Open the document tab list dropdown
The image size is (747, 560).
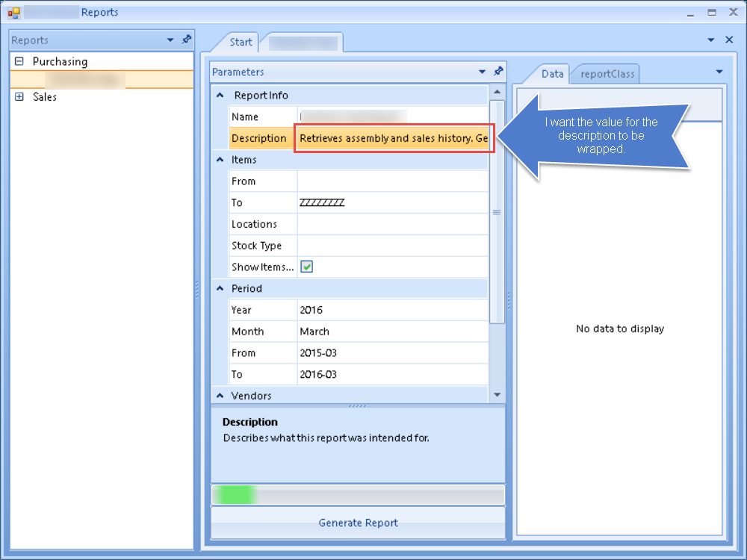711,40
